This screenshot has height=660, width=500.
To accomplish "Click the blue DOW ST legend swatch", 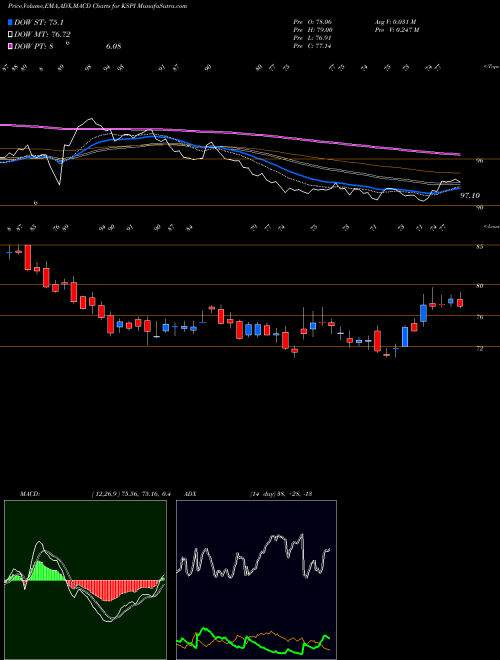I will [10, 22].
